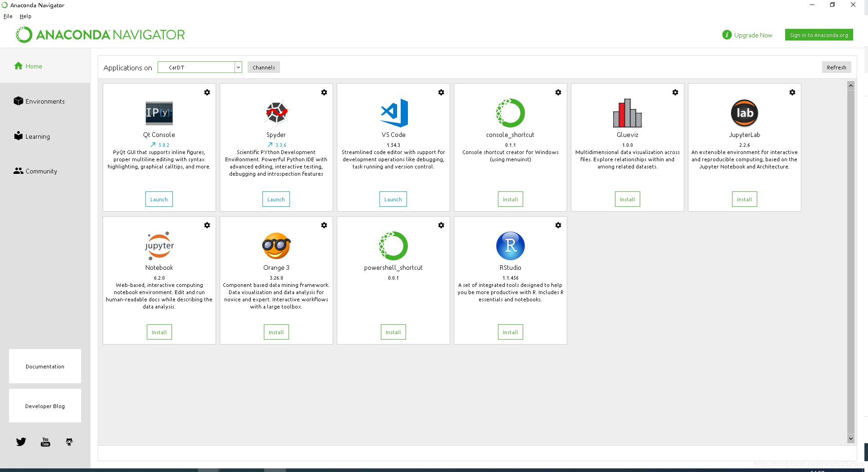
Task: Open JupyterLab settings gear
Action: click(x=792, y=92)
